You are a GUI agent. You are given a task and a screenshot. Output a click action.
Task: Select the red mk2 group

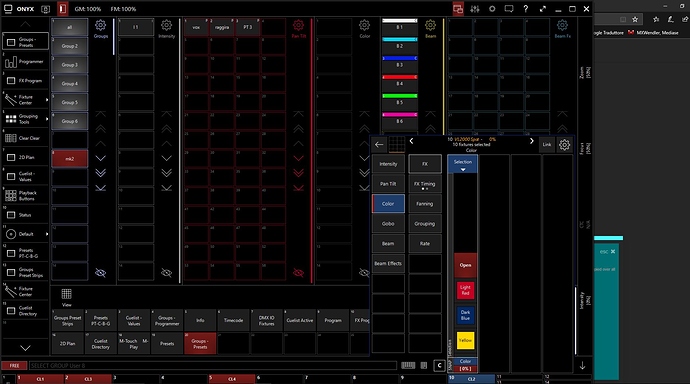[x=70, y=159]
